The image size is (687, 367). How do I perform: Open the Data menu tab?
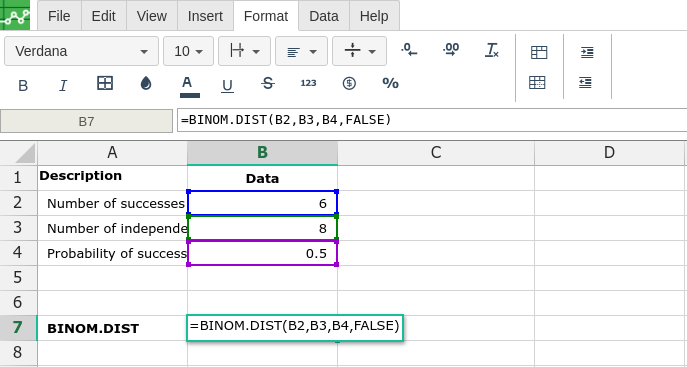pyautogui.click(x=324, y=16)
